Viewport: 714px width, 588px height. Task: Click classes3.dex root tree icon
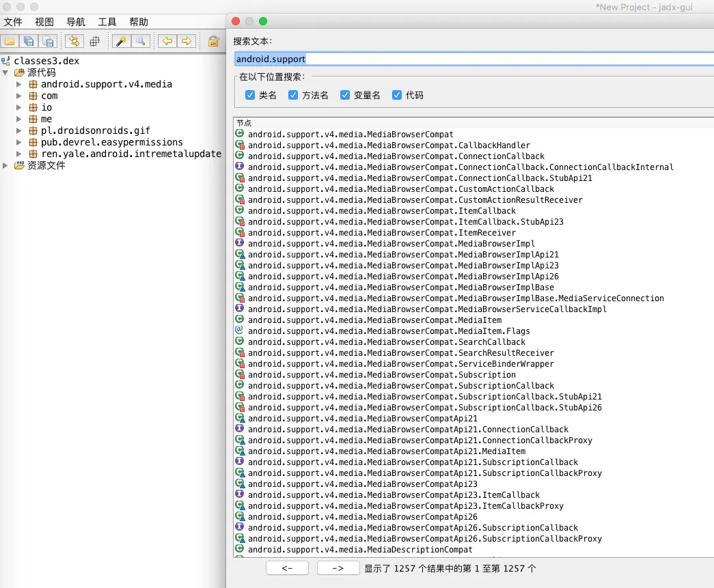5,61
